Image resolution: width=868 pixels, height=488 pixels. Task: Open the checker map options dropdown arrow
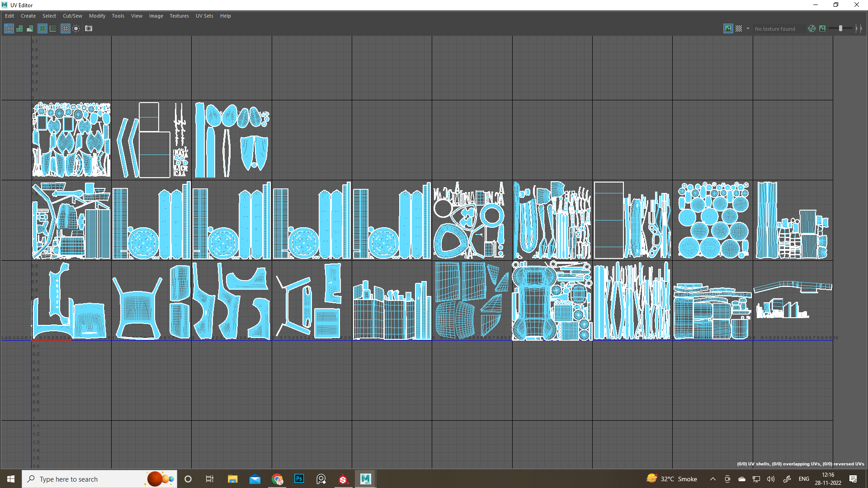click(x=748, y=28)
